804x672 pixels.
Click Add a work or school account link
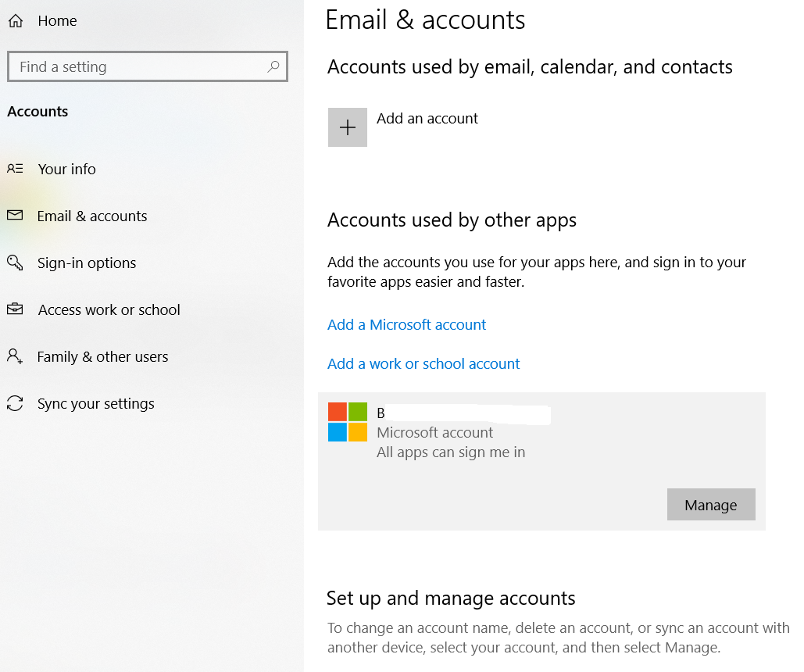(423, 363)
